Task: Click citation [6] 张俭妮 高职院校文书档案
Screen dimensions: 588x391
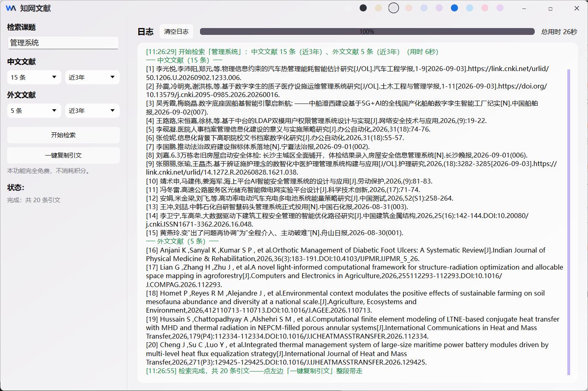Action: tap(275, 138)
